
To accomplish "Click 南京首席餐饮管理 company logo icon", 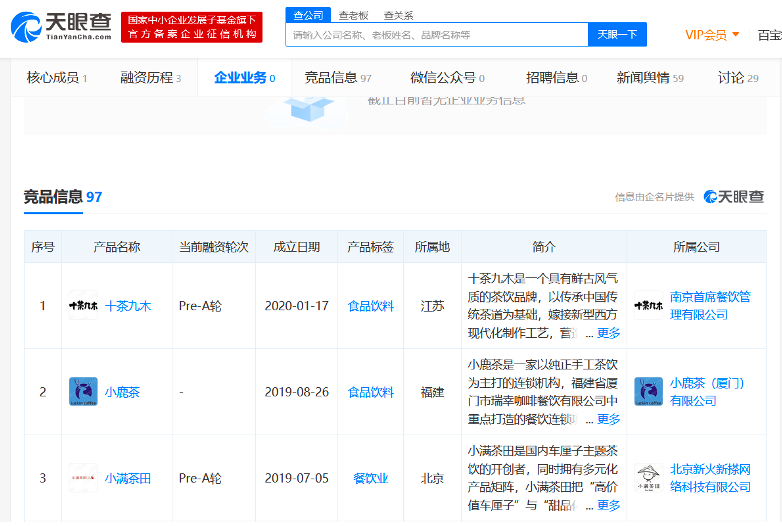I will [648, 306].
